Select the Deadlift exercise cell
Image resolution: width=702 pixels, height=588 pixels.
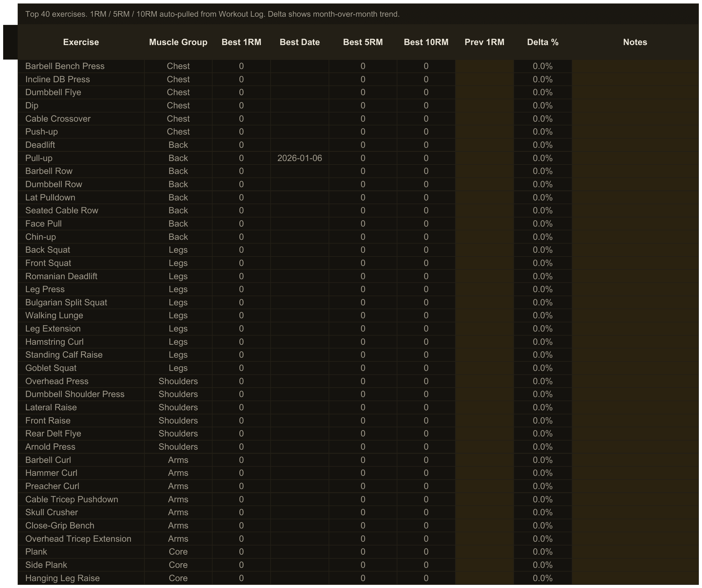click(81, 145)
